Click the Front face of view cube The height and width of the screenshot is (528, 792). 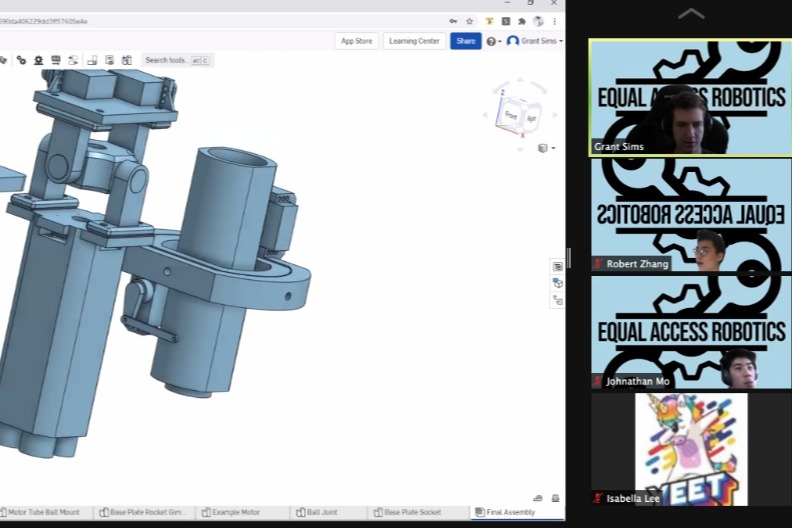511,115
